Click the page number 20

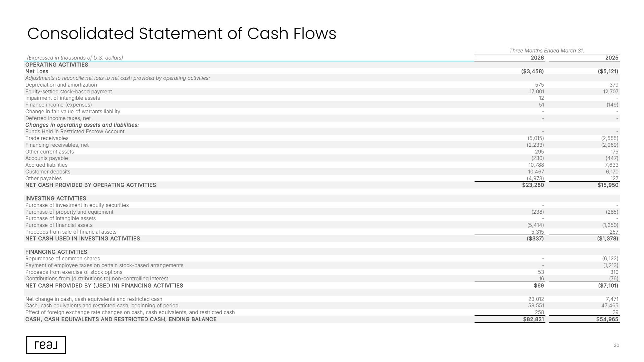(x=616, y=345)
